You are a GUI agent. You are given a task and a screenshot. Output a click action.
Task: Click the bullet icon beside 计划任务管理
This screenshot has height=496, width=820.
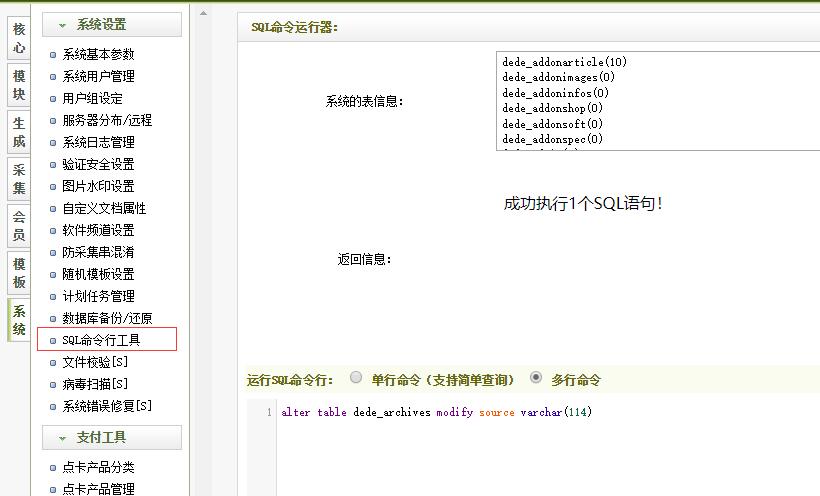click(x=53, y=296)
